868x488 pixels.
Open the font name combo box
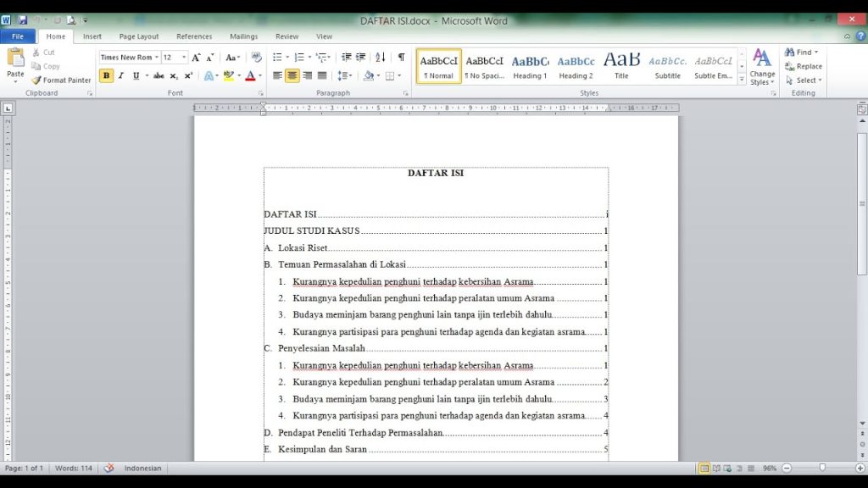coord(130,57)
